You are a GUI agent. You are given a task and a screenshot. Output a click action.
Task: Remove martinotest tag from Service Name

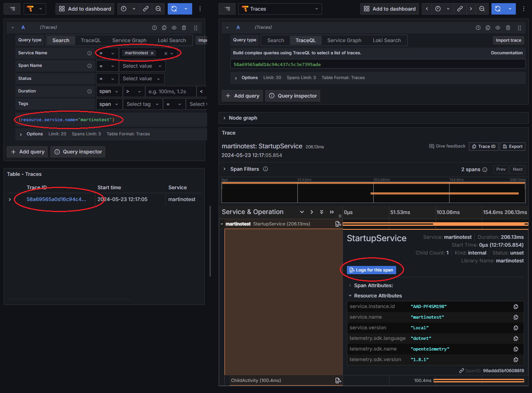point(152,53)
